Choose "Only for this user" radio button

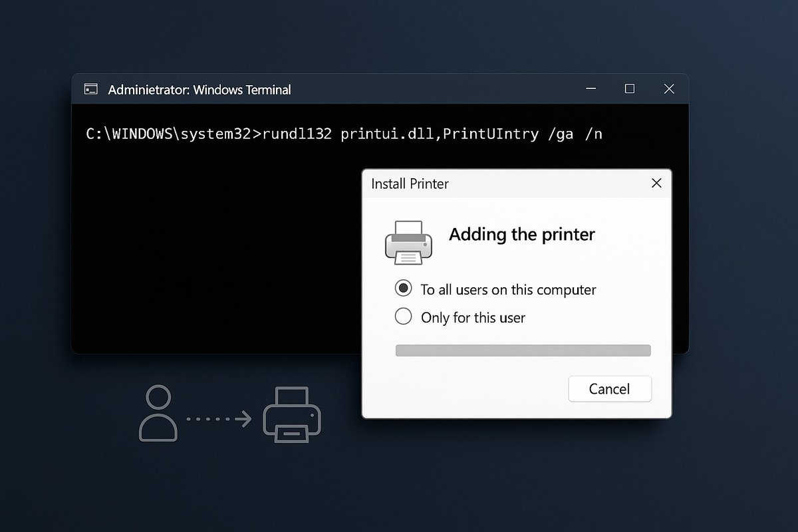403,317
